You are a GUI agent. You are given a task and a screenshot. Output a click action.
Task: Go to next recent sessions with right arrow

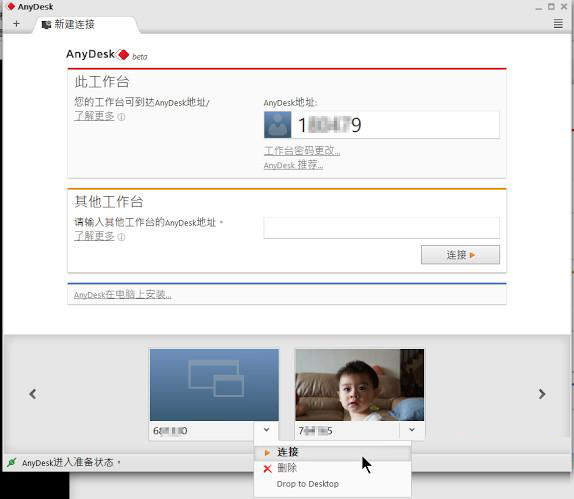542,394
